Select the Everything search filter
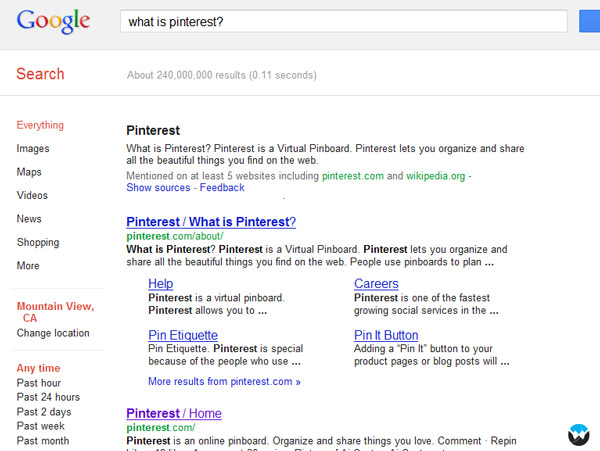This screenshot has height=451, width=600. [40, 125]
